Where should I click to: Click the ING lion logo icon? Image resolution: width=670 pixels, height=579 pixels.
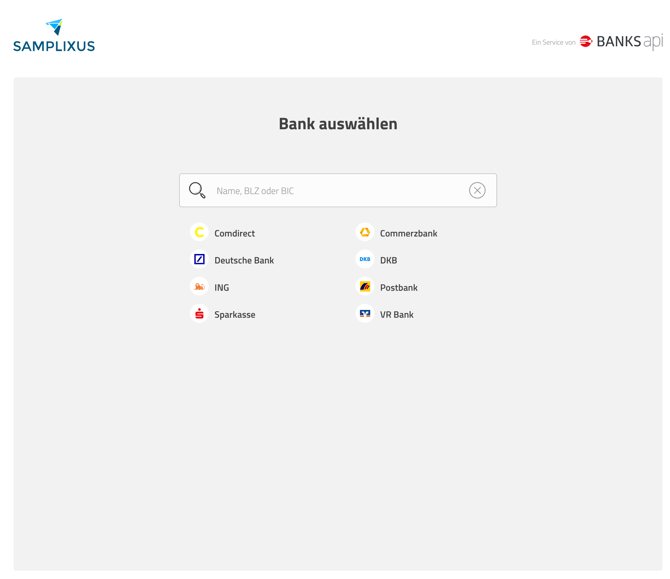199,287
